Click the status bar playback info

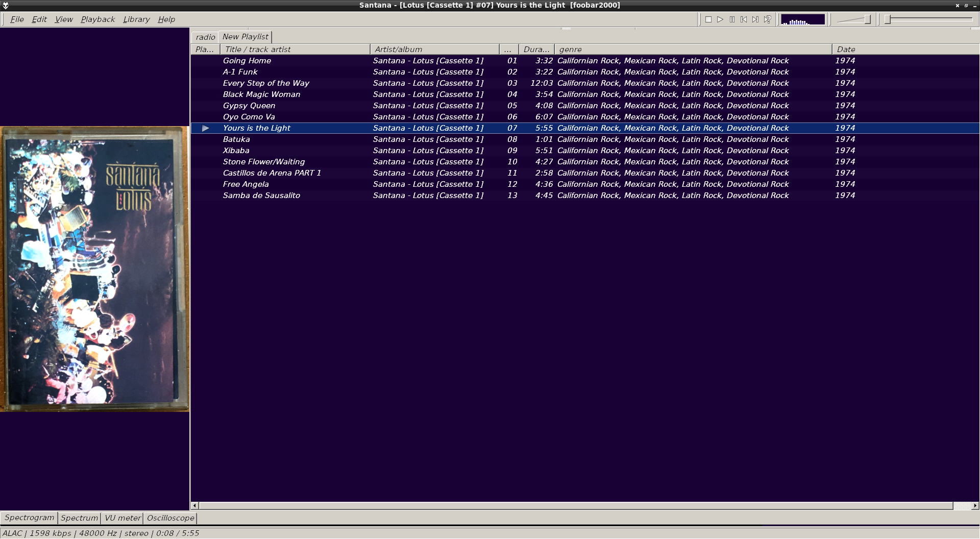click(101, 533)
